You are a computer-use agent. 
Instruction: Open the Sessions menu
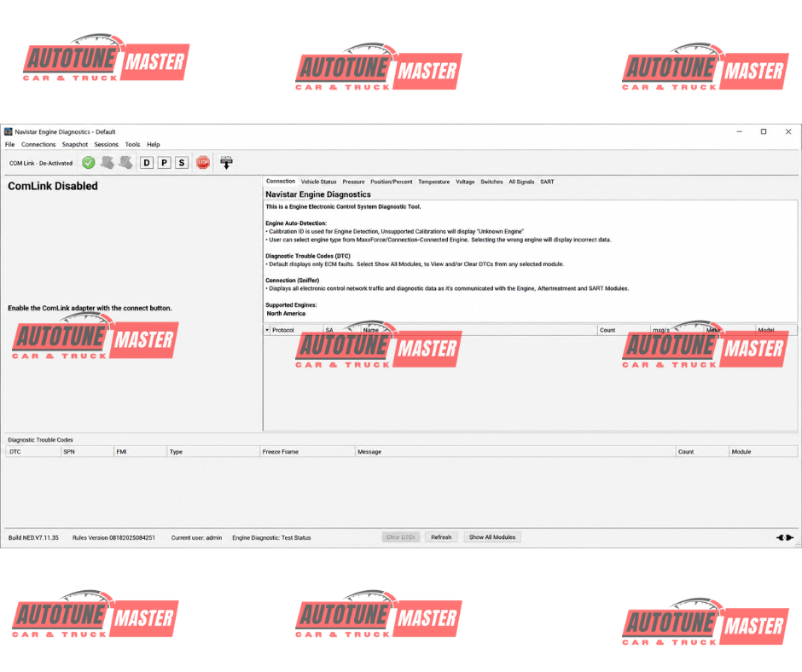(x=106, y=144)
